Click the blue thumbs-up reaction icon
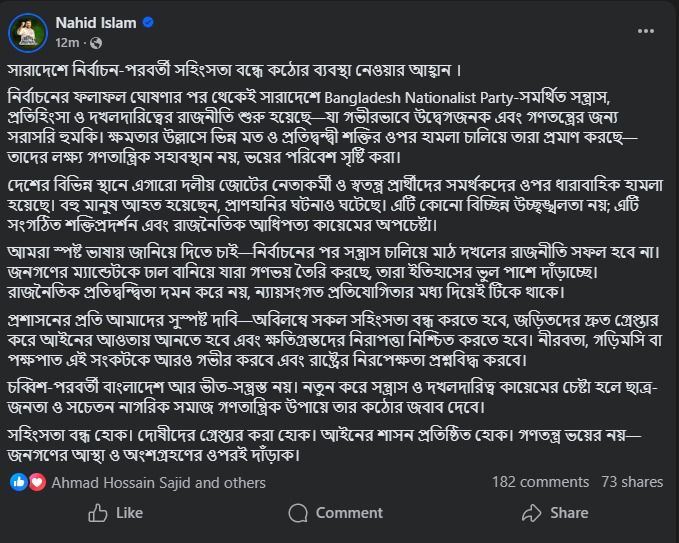The height and width of the screenshot is (543, 679). pos(19,482)
